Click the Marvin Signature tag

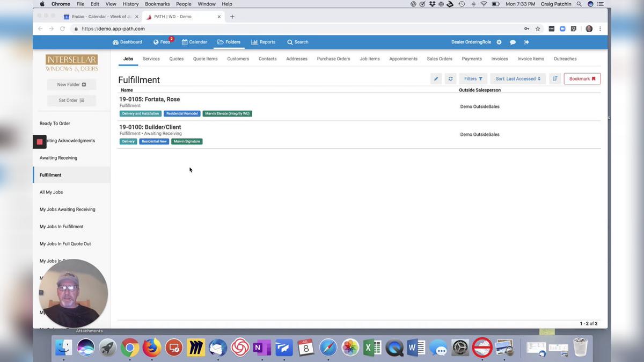(187, 141)
